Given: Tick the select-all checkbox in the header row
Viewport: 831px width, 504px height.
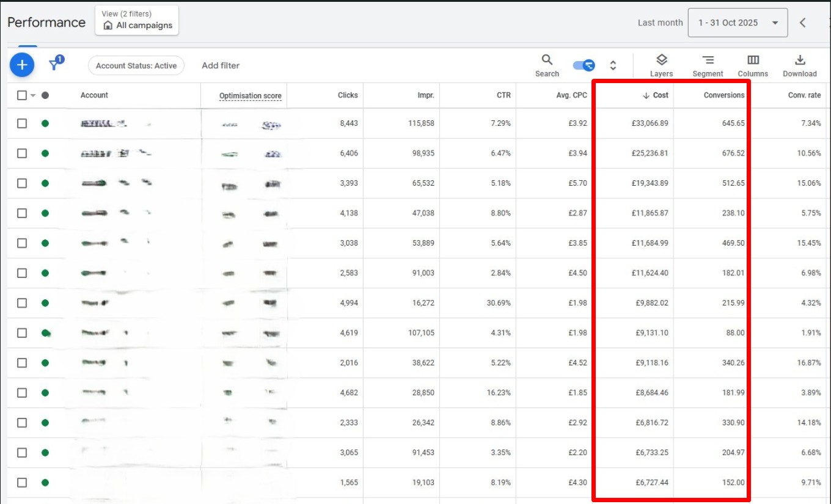Looking at the screenshot, I should tap(22, 95).
